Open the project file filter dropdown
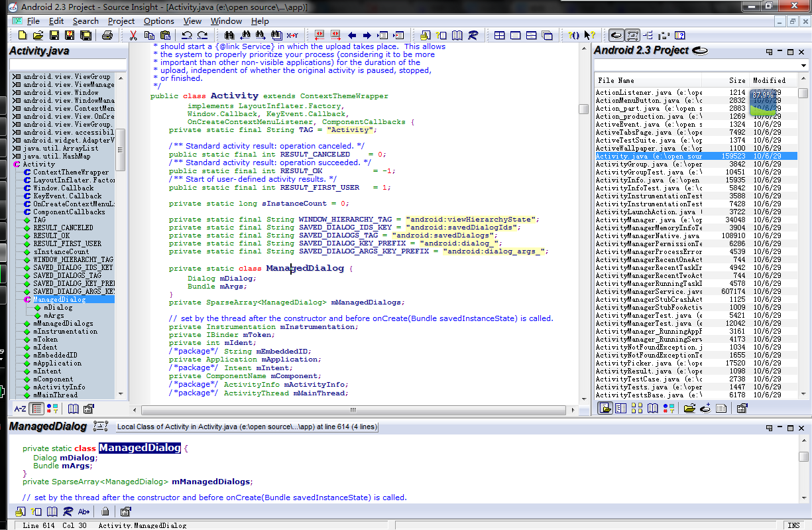 click(804, 65)
